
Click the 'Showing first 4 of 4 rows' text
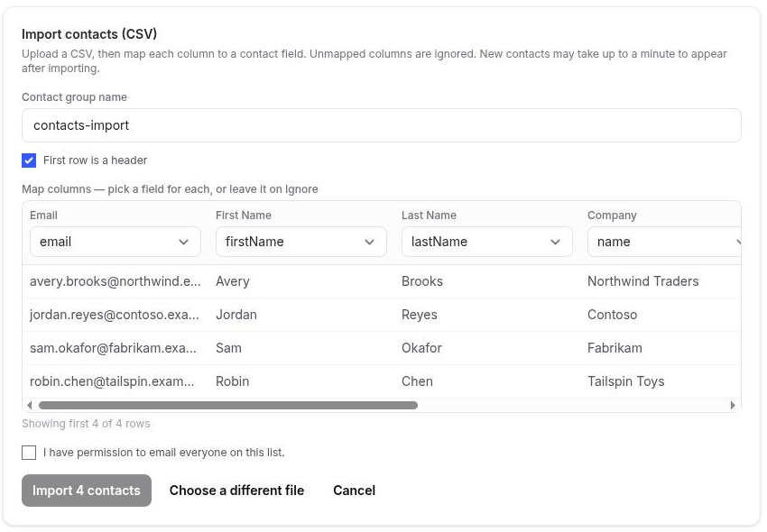tap(86, 424)
